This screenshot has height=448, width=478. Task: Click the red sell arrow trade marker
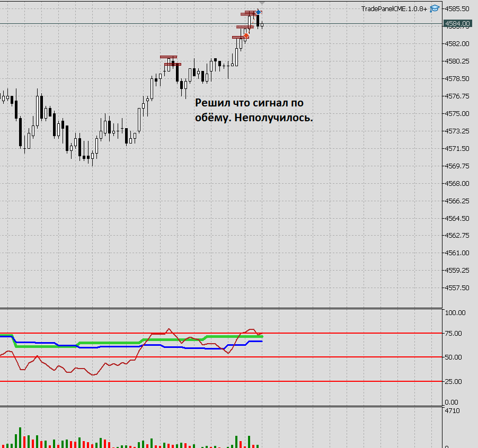point(246,35)
